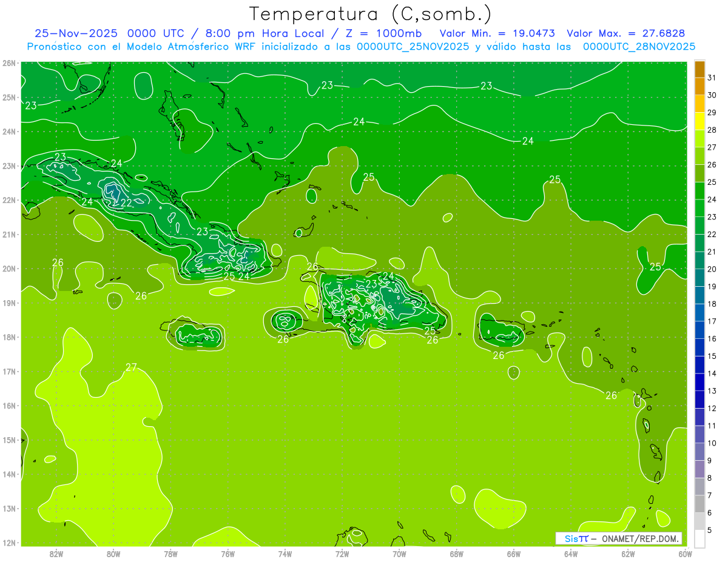Click the "68W" longitude axis label

[457, 554]
